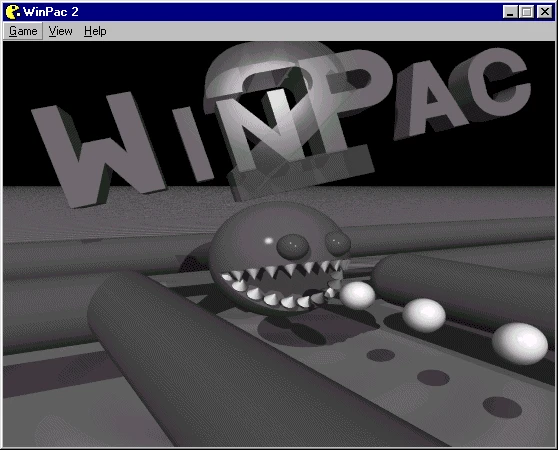The height and width of the screenshot is (450, 558).
Task: Click the yellow Pac-Man title bar icon
Action: 13,12
